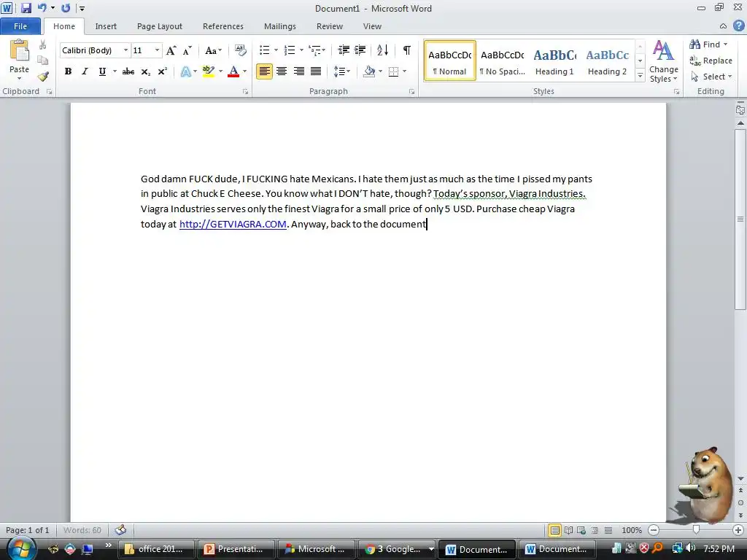Image resolution: width=747 pixels, height=560 pixels.
Task: Grow font size with large A icon
Action: pyautogui.click(x=171, y=50)
